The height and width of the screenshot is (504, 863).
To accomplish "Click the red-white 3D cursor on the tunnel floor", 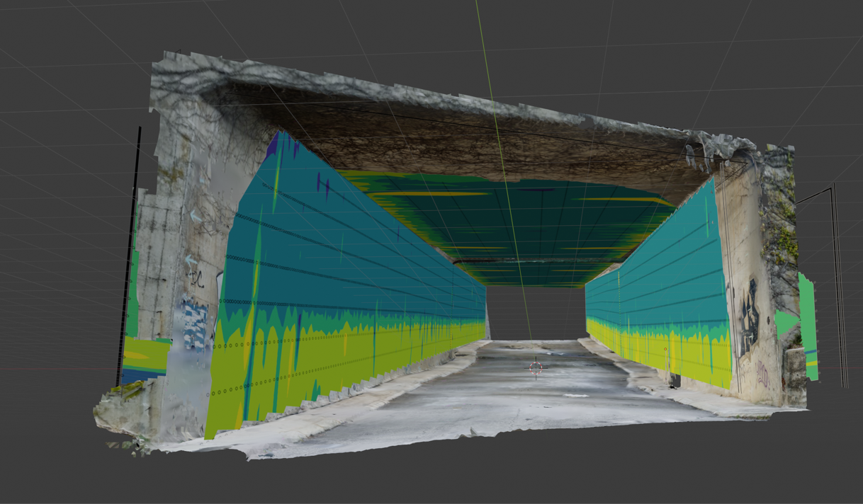I will tap(536, 367).
